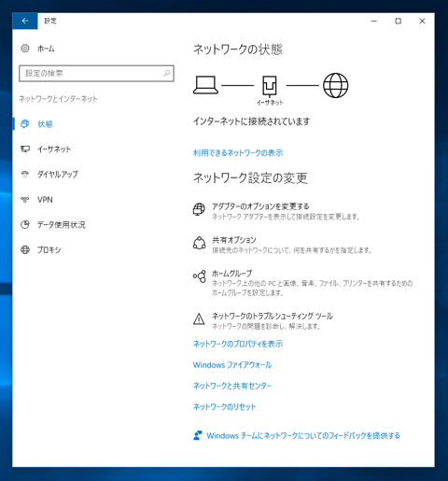Click the VPN icon in the sidebar
The image size is (448, 481).
pyautogui.click(x=25, y=200)
